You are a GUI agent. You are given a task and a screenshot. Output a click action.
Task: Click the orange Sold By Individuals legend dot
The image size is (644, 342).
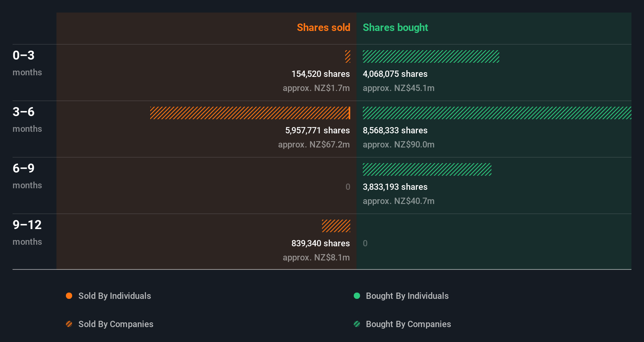[x=69, y=296]
